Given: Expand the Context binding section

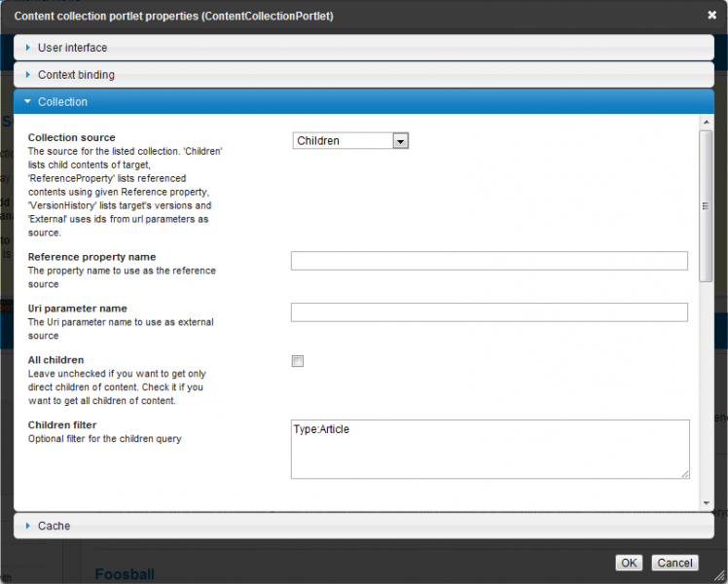Looking at the screenshot, I should [x=364, y=75].
